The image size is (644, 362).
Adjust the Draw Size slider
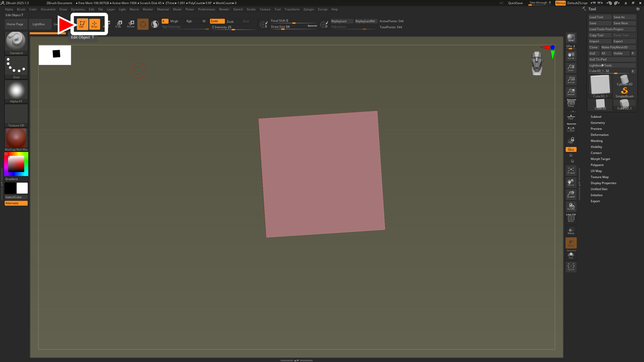(294, 27)
